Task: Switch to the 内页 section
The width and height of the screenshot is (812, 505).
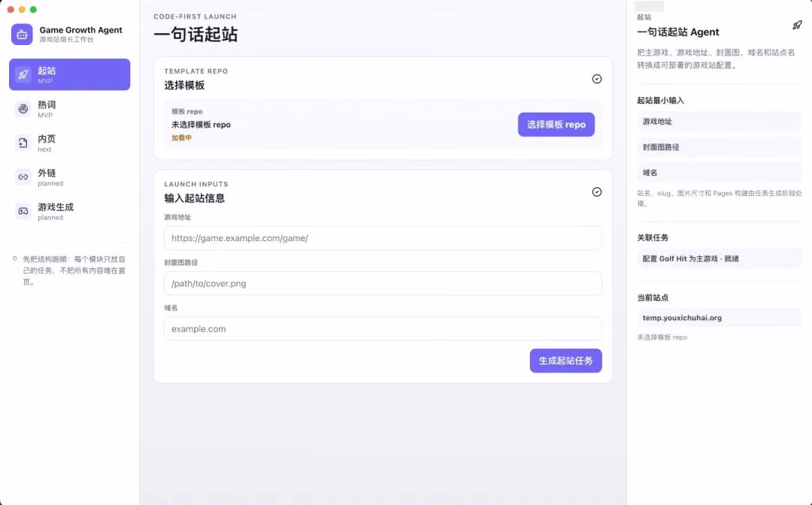Action: [69, 143]
